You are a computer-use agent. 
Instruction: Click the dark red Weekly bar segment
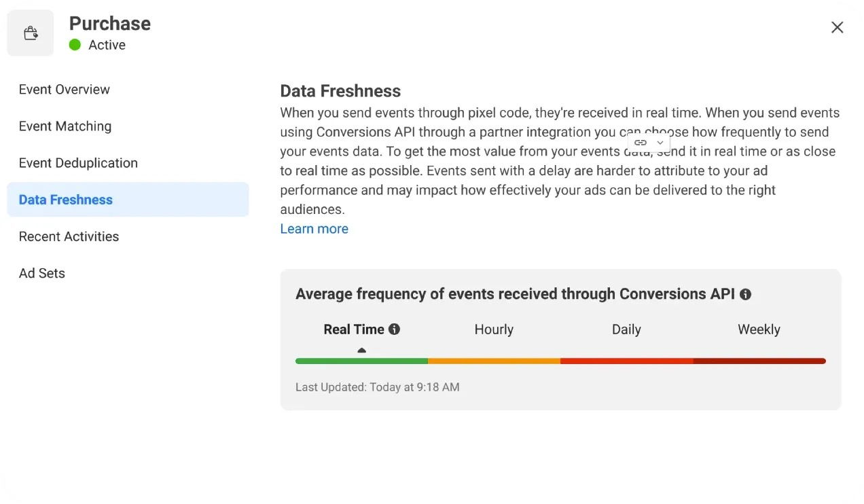[759, 361]
